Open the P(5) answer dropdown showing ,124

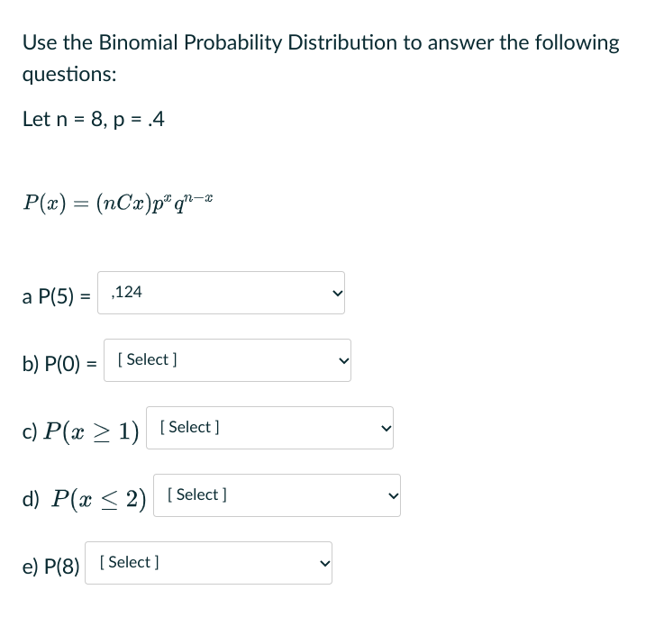221,293
